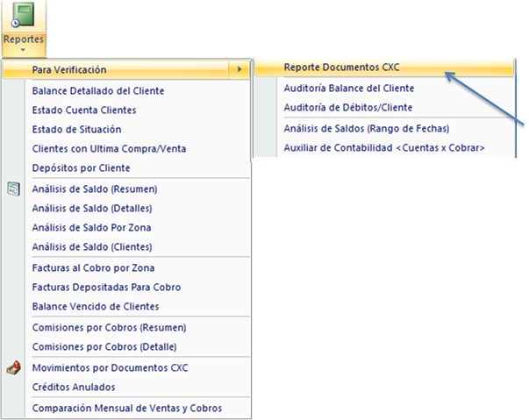Screen dimensions: 529x420
Task: Select Estado de Situación
Action: [x=76, y=130]
